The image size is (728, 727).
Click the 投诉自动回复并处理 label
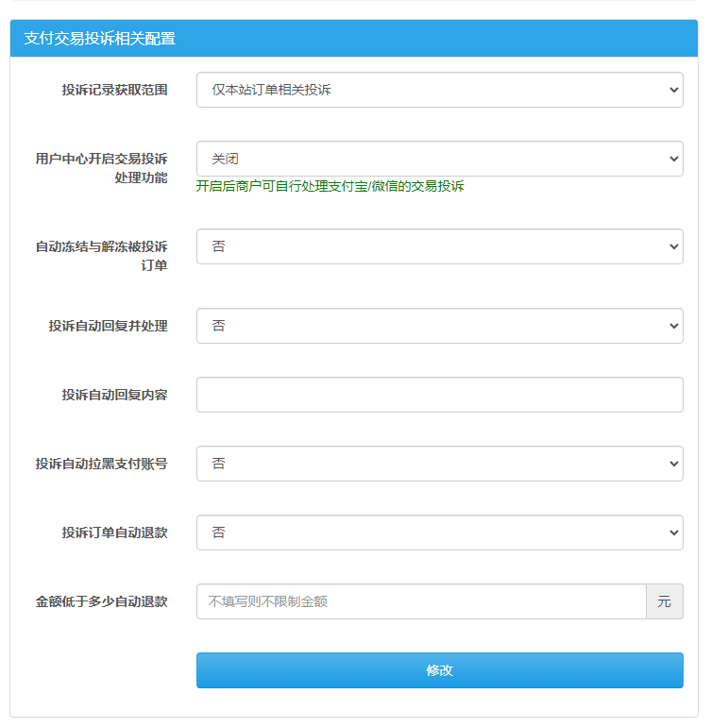click(x=108, y=326)
